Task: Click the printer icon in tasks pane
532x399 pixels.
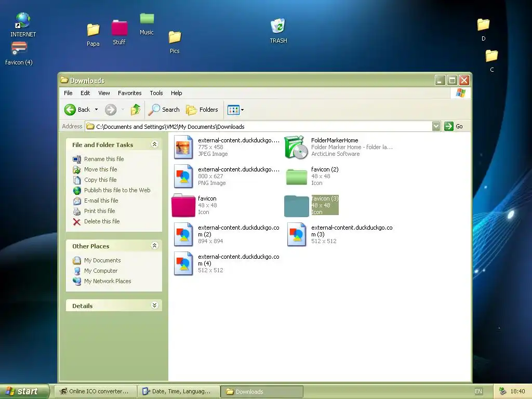Action: point(77,211)
